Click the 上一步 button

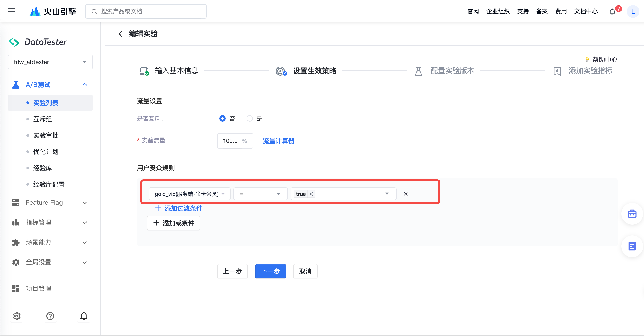pyautogui.click(x=232, y=271)
